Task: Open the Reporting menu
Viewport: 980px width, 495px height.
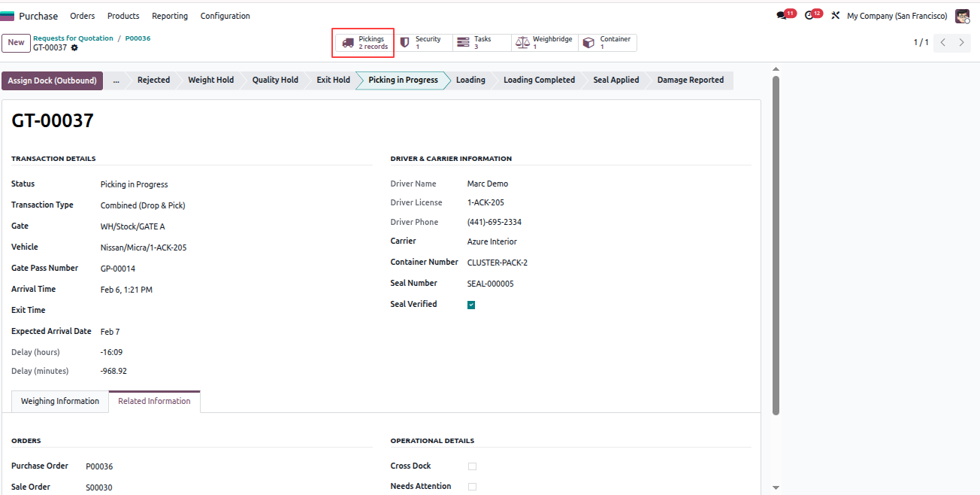Action: 170,16
